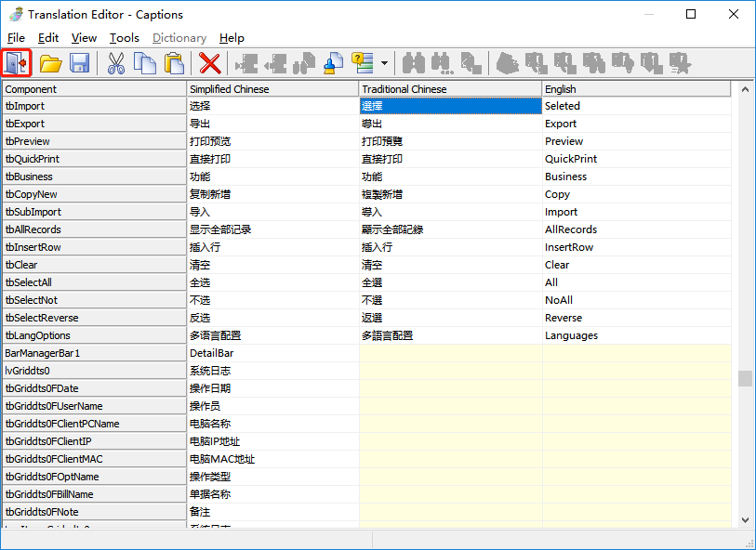Click empty Traditional Chinese cell for tbGriddts0FDate
This screenshot has width=756, height=550.
tap(451, 388)
